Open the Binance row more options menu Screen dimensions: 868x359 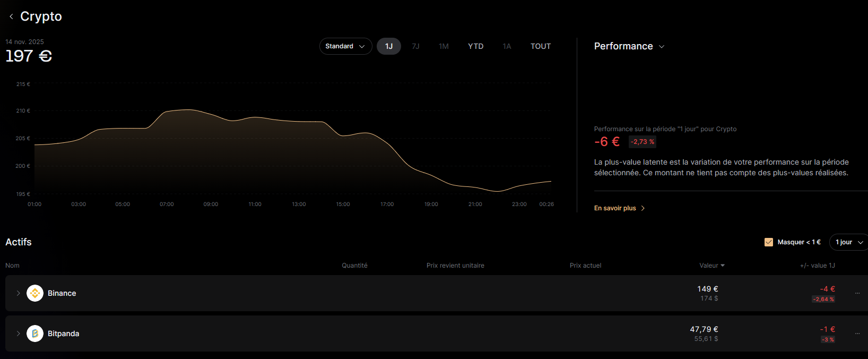point(857,293)
